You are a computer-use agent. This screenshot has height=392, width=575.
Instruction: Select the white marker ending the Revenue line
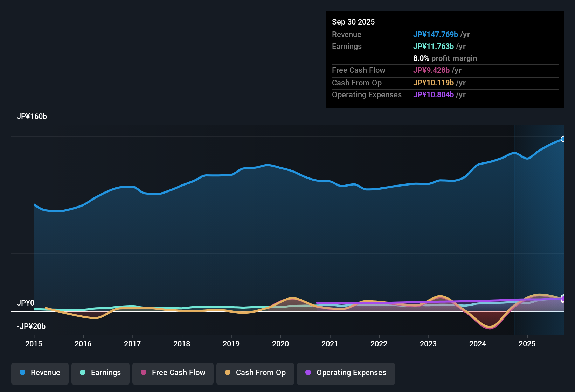pos(563,139)
